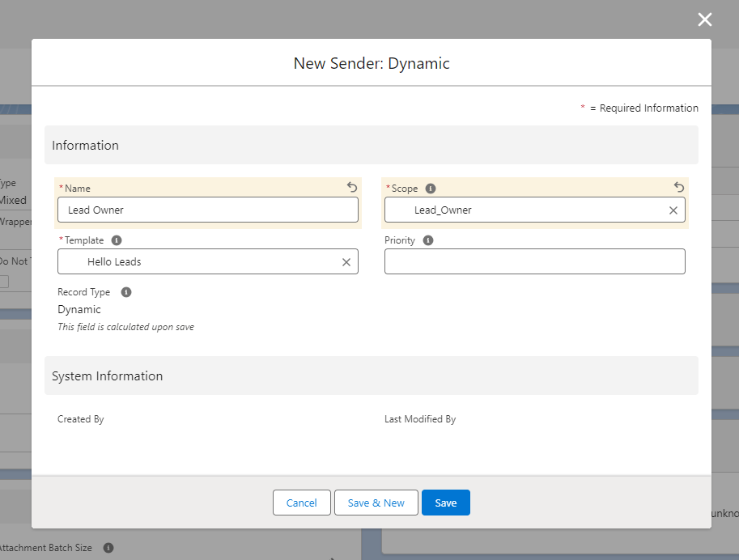
Task: Show Record Type help info icon
Action: coord(126,292)
